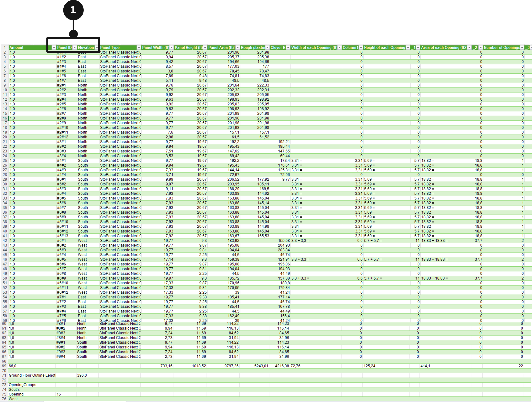Click the cell with Panel ID #4#4

(66, 175)
